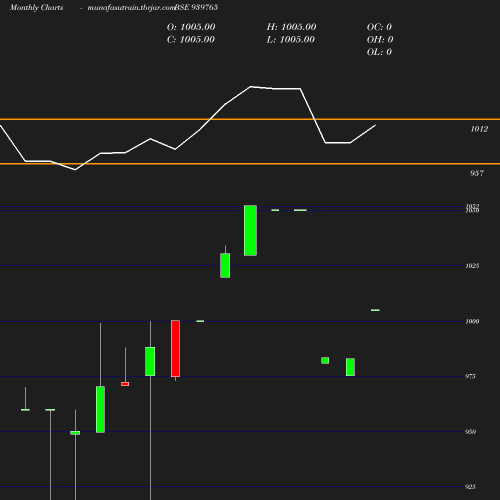This screenshot has height=500, width=500.
Task: Select the low value L: 1005.00
Action: [x=291, y=40]
